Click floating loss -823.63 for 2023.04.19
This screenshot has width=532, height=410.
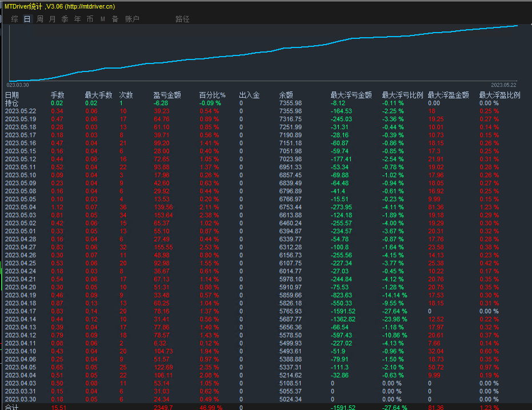tap(341, 295)
